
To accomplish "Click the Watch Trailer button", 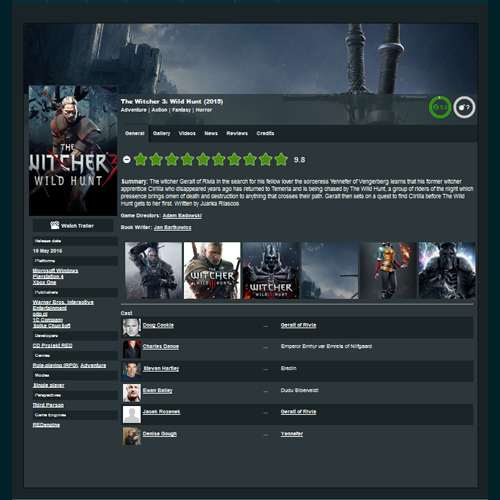I will [73, 226].
